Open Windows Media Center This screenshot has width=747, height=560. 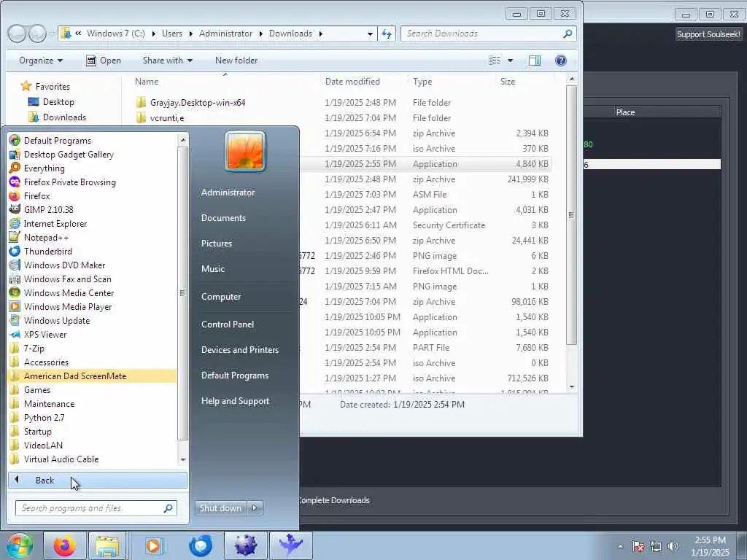pyautogui.click(x=69, y=293)
